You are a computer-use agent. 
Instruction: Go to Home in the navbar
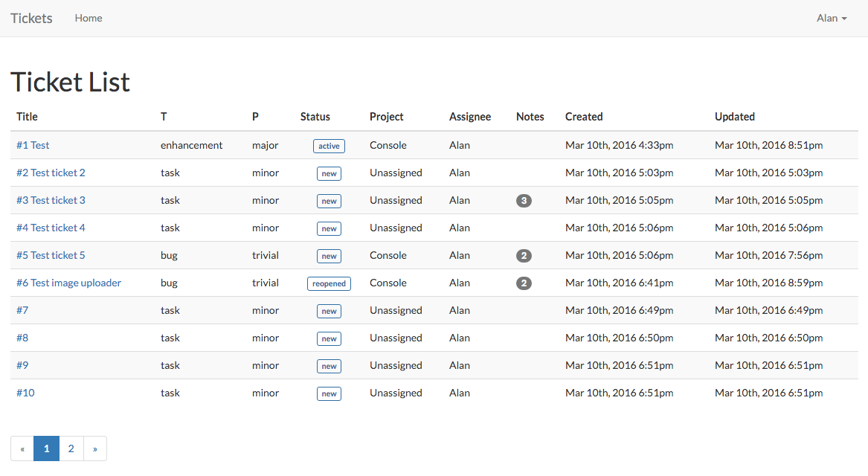(89, 19)
